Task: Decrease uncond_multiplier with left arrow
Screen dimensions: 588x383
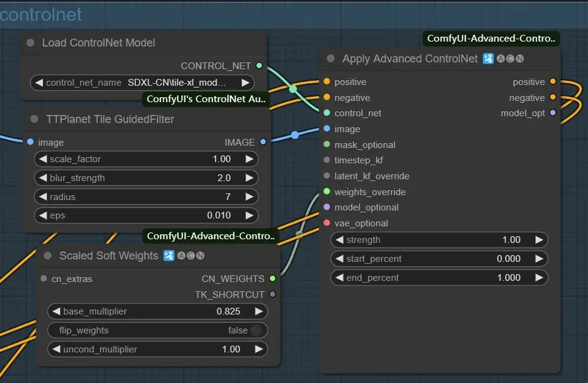Action: pyautogui.click(x=56, y=349)
